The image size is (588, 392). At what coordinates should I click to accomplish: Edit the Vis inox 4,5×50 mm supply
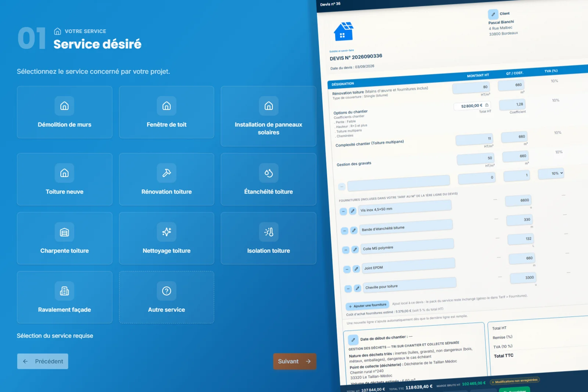pyautogui.click(x=352, y=211)
